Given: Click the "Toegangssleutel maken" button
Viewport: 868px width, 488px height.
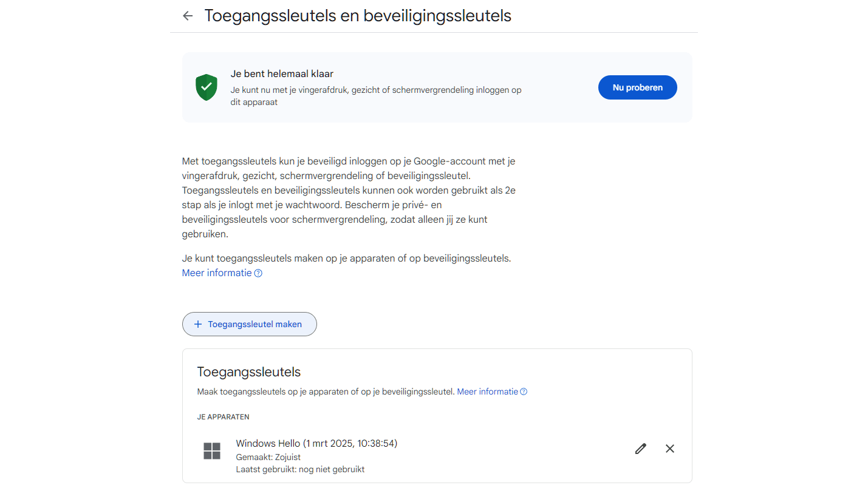Looking at the screenshot, I should point(250,324).
